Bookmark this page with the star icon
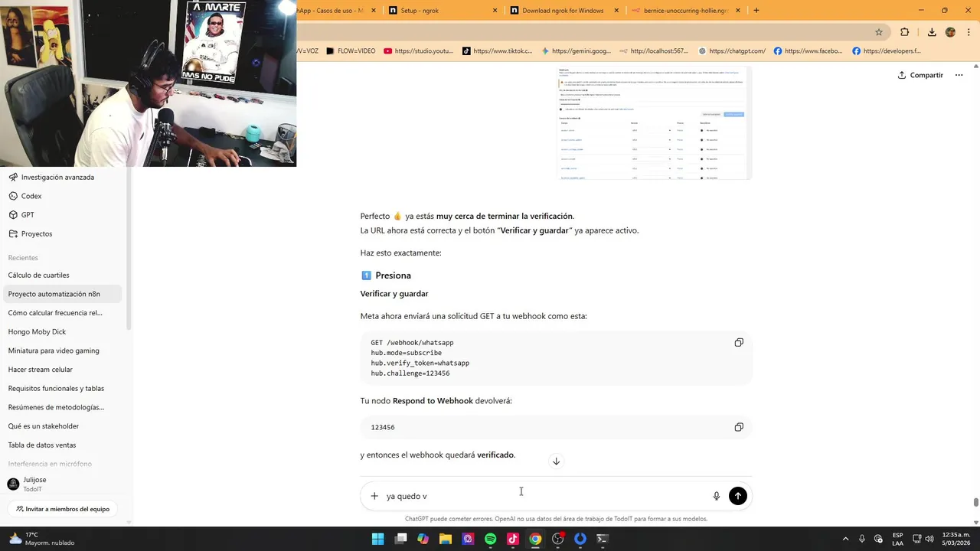Viewport: 980px width, 551px height. (879, 32)
